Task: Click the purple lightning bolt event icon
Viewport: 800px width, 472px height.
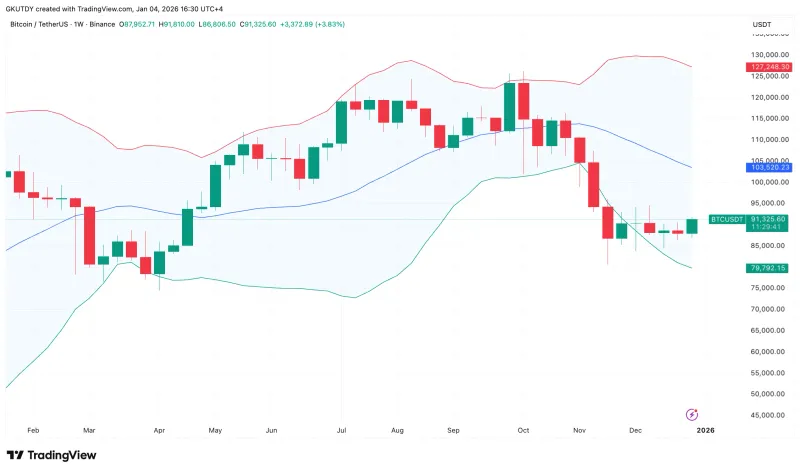Action: point(691,414)
